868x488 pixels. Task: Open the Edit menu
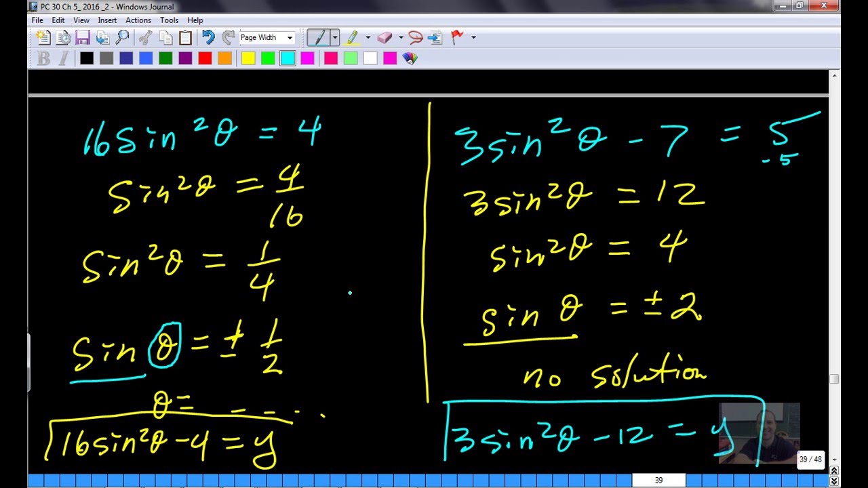click(58, 20)
